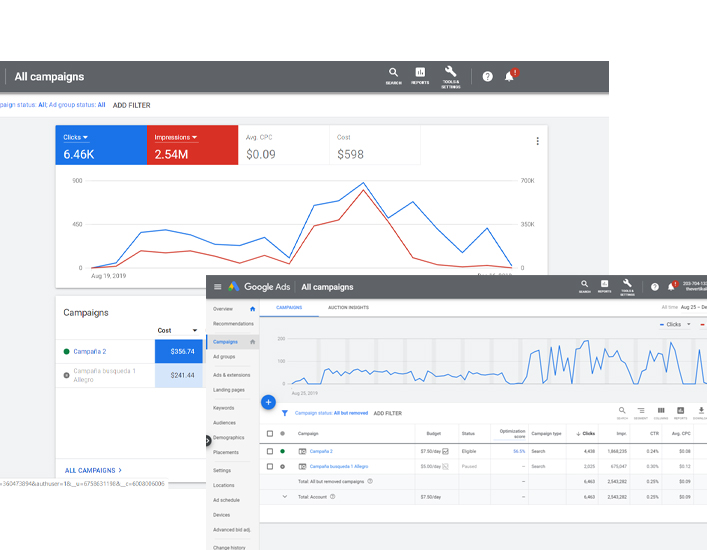Collapse sidebar with dark arrow handle
The width and height of the screenshot is (707, 550).
point(208,440)
